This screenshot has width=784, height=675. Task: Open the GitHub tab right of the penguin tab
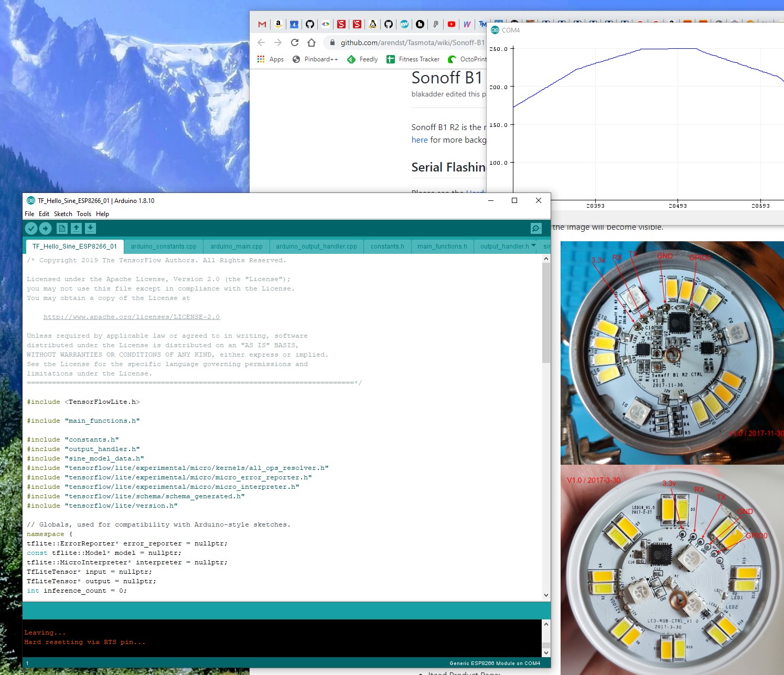pyautogui.click(x=389, y=24)
